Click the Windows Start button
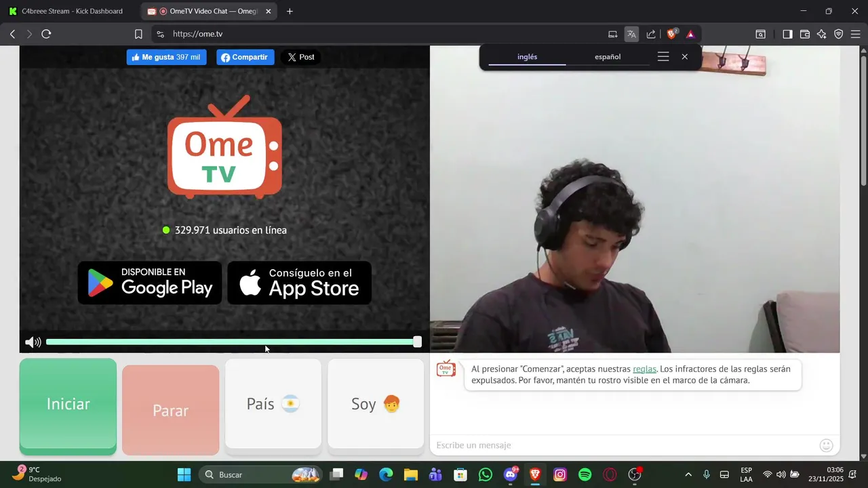This screenshot has width=868, height=488. click(184, 474)
